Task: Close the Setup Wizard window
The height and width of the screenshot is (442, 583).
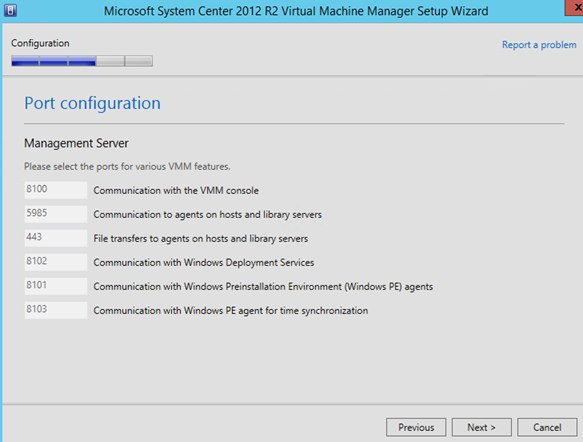Action: tap(574, 7)
